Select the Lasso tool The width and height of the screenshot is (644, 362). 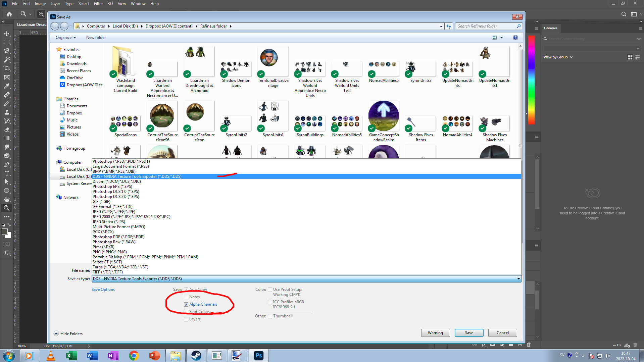pyautogui.click(x=7, y=51)
